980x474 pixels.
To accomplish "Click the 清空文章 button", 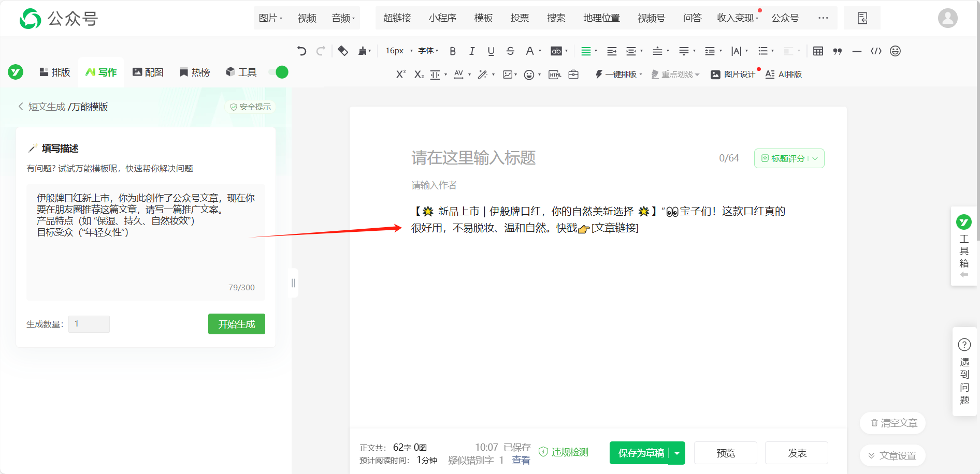I will [x=893, y=423].
